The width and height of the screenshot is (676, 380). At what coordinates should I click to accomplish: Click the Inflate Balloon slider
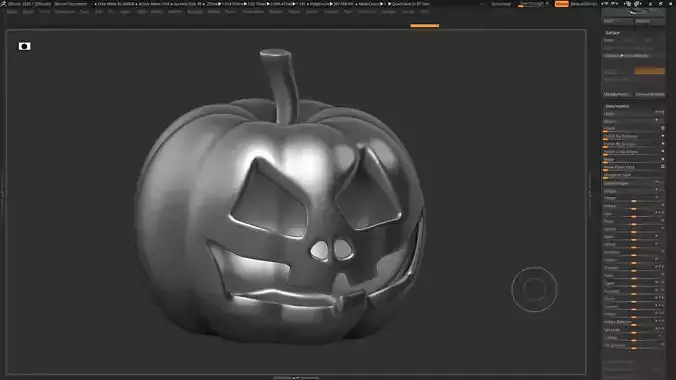(x=633, y=322)
